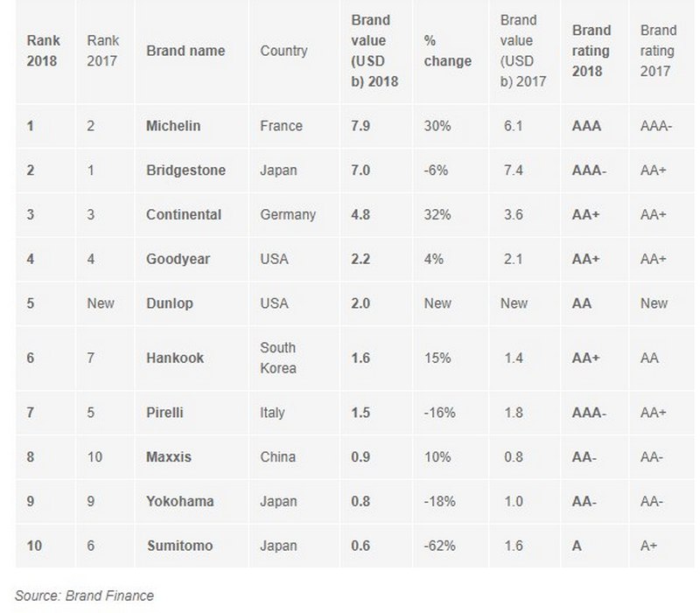Click the Yokohama brand name

click(179, 501)
